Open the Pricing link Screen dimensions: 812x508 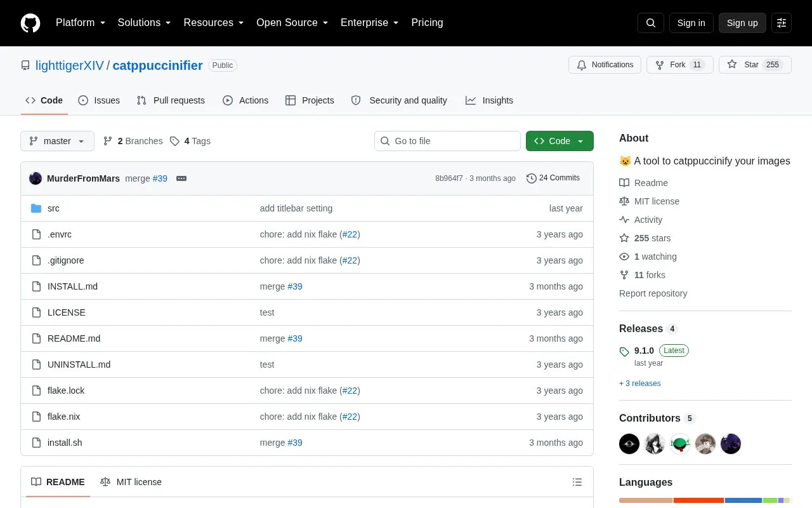tap(427, 23)
